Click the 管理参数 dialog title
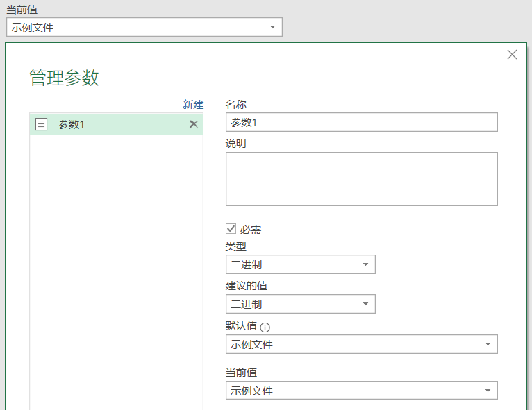The image size is (532, 410). [64, 78]
